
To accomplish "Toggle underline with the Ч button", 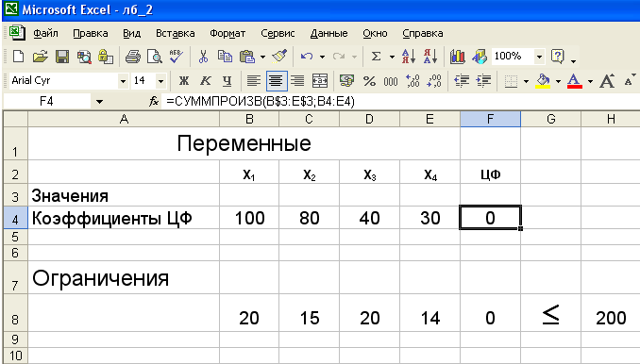I will (227, 81).
